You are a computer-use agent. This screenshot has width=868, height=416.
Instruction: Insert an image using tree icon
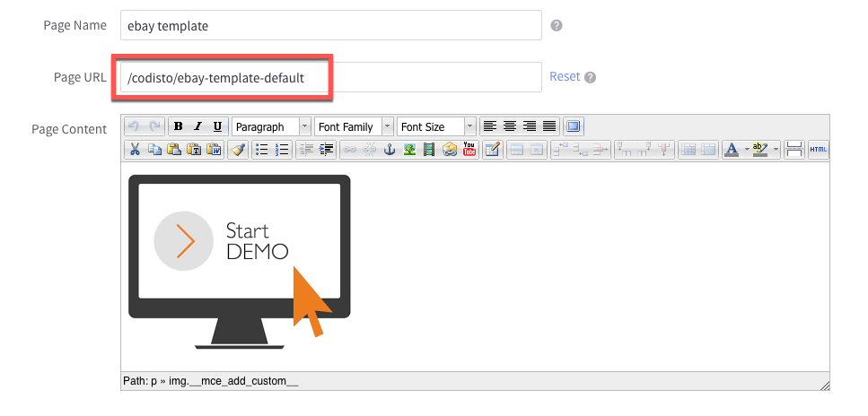click(409, 150)
